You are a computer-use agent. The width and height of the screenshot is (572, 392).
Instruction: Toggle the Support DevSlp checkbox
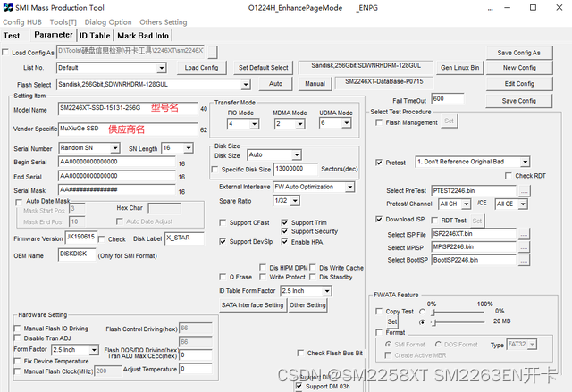point(223,241)
